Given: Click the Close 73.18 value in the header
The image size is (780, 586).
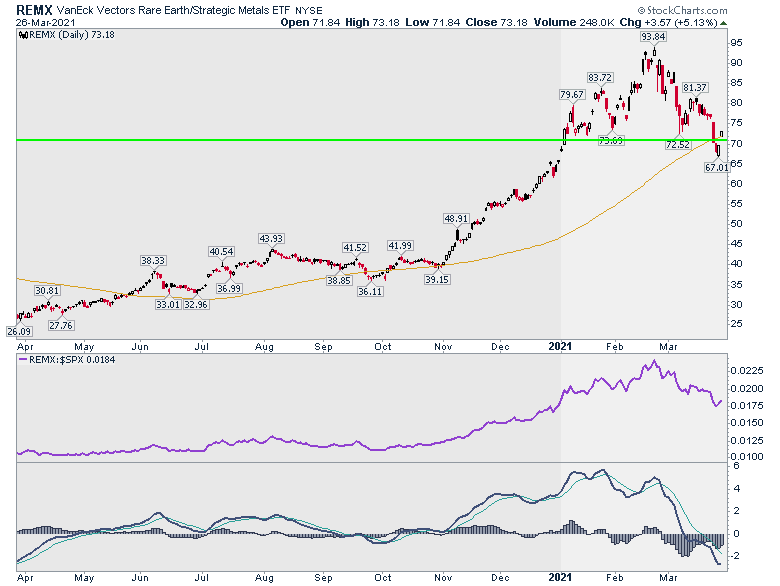Looking at the screenshot, I should pyautogui.click(x=496, y=22).
